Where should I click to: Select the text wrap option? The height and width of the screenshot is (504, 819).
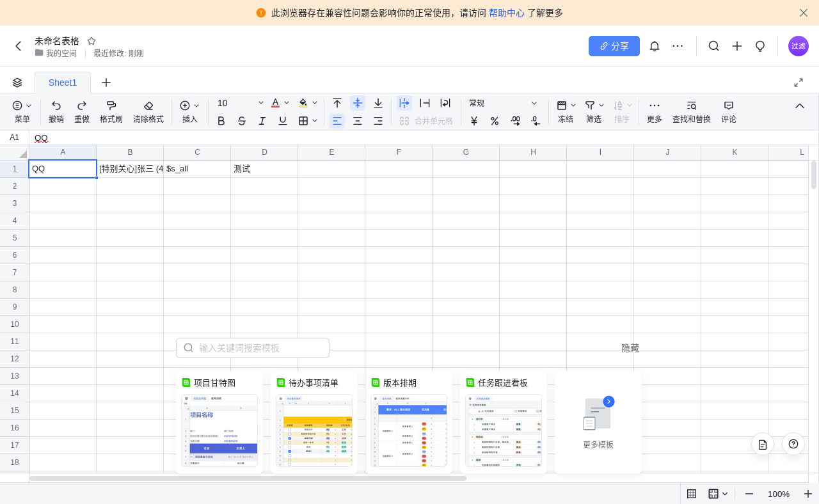[x=445, y=103]
